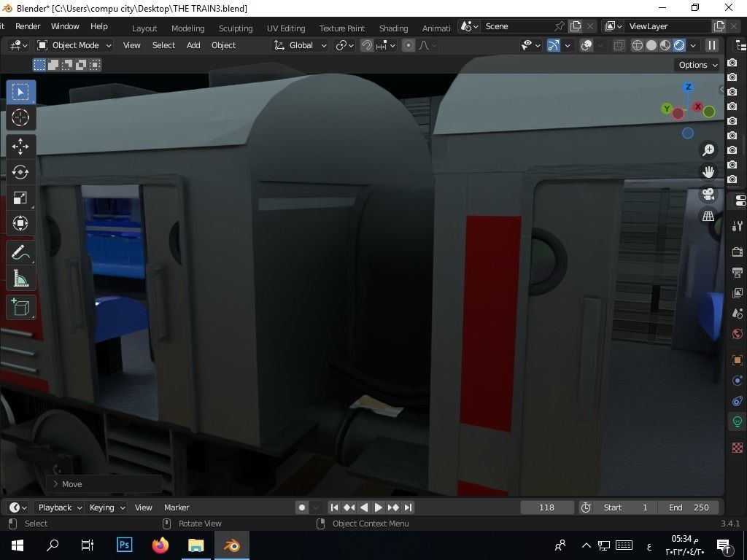Open Object Mode dropdown
The image size is (747, 560).
pos(74,45)
